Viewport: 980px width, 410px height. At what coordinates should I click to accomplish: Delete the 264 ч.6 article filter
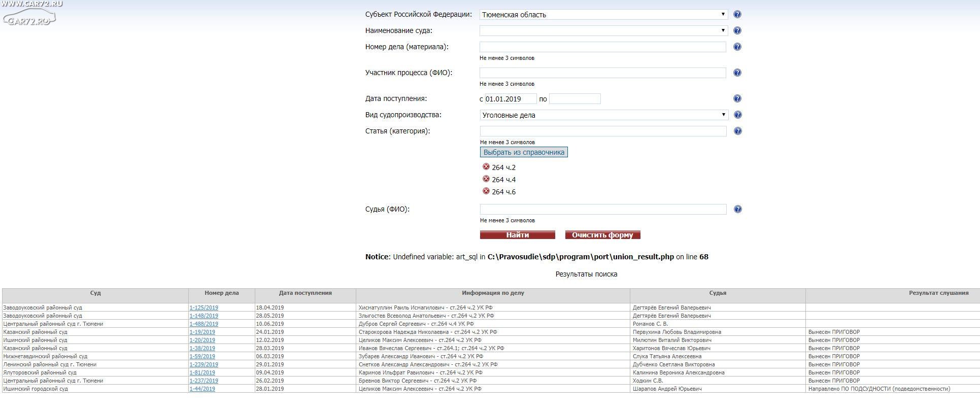(486, 191)
